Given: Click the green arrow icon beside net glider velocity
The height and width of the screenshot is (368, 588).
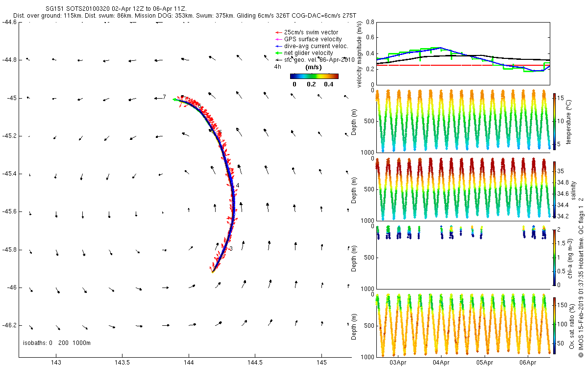Looking at the screenshot, I should point(279,53).
